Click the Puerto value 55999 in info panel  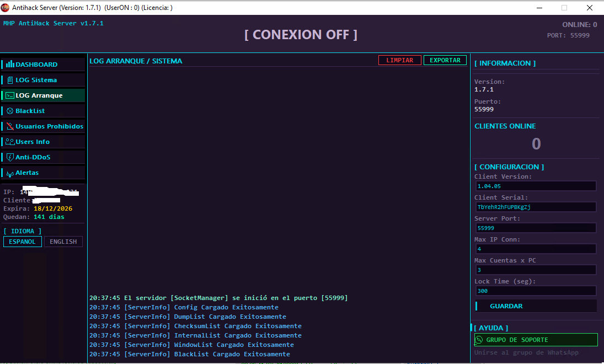pyautogui.click(x=484, y=109)
